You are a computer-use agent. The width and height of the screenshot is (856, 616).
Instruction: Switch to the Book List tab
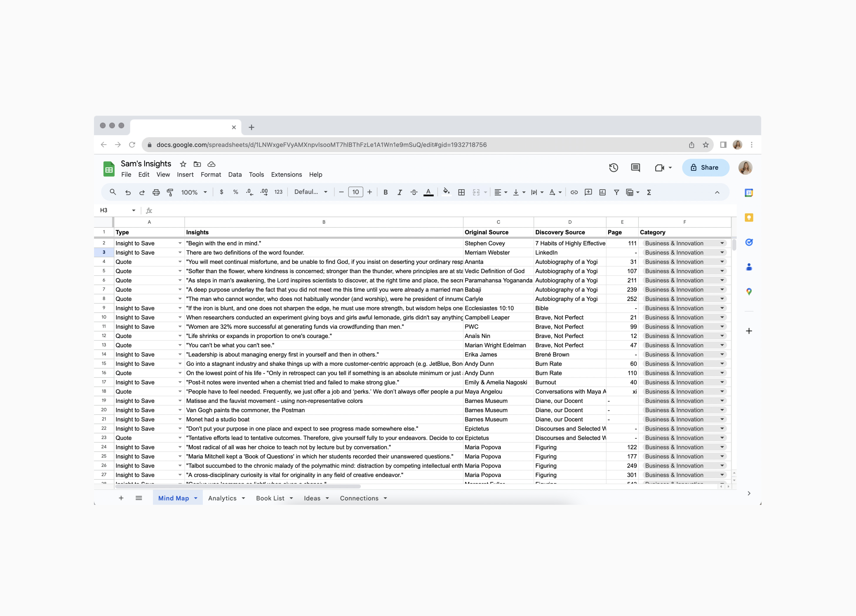(270, 498)
